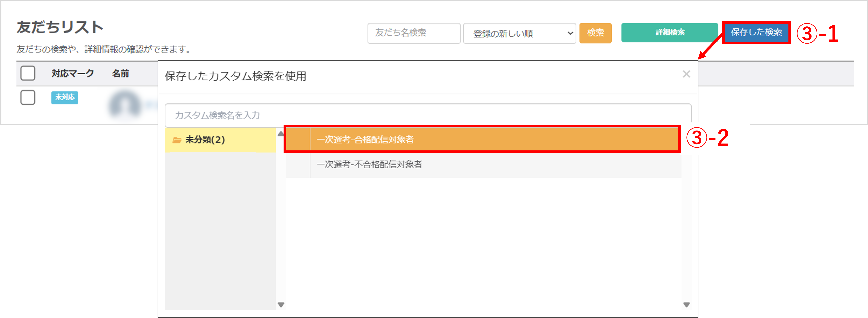
Task: Click the 対応マーク column header
Action: click(72, 74)
